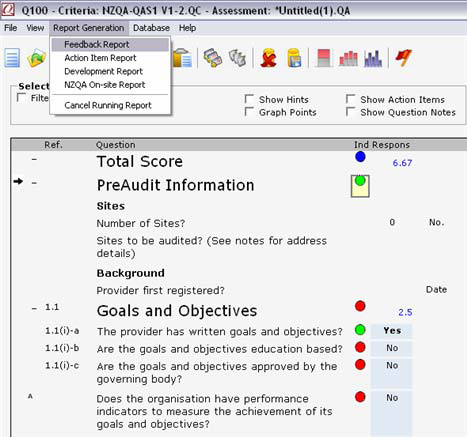Screen dimensions: 467x437
Task: Click the Date field for Provider first registered
Action: click(x=436, y=289)
